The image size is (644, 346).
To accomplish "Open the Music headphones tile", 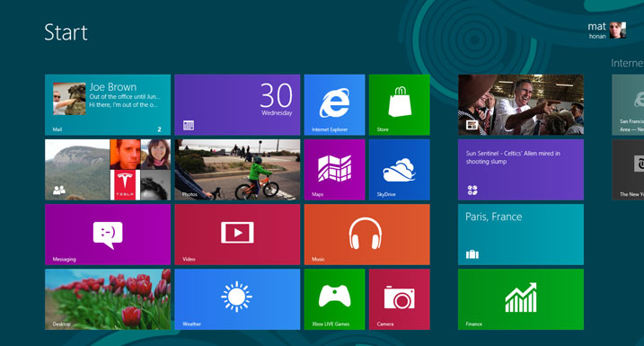I will coord(366,235).
